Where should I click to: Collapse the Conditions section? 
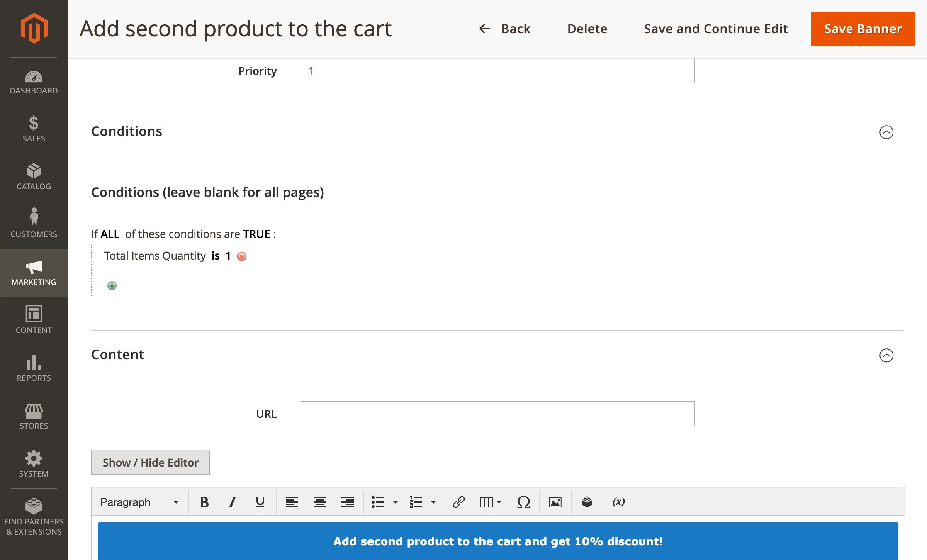coord(886,132)
